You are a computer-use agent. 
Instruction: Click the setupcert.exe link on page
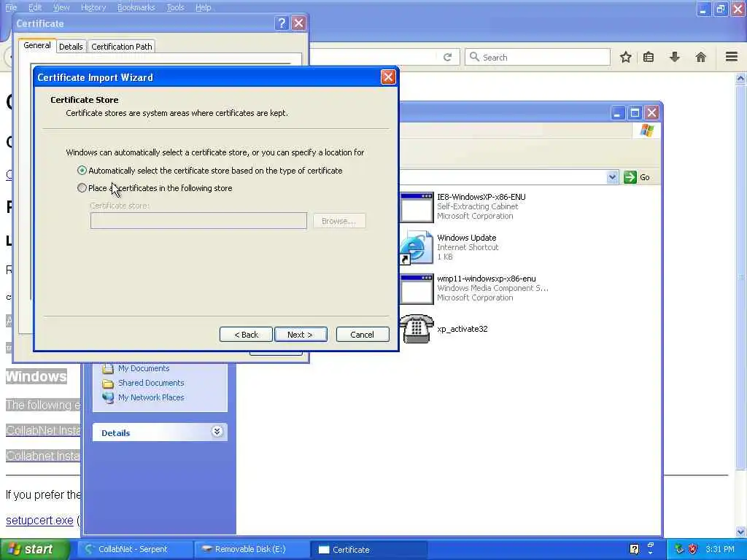click(39, 520)
